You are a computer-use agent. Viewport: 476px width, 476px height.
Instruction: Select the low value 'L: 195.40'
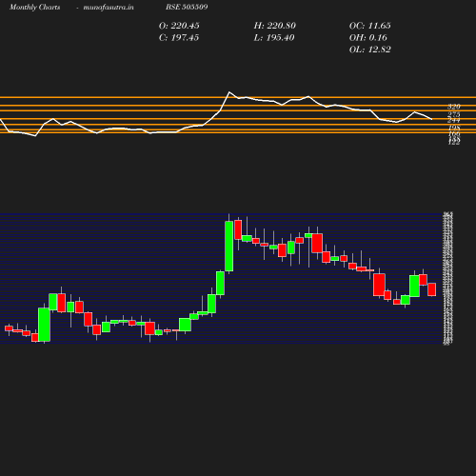(274, 37)
